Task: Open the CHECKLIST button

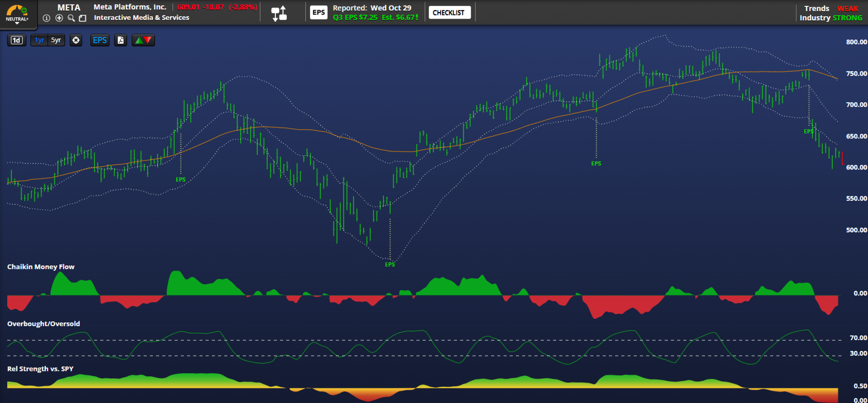Action: [449, 13]
